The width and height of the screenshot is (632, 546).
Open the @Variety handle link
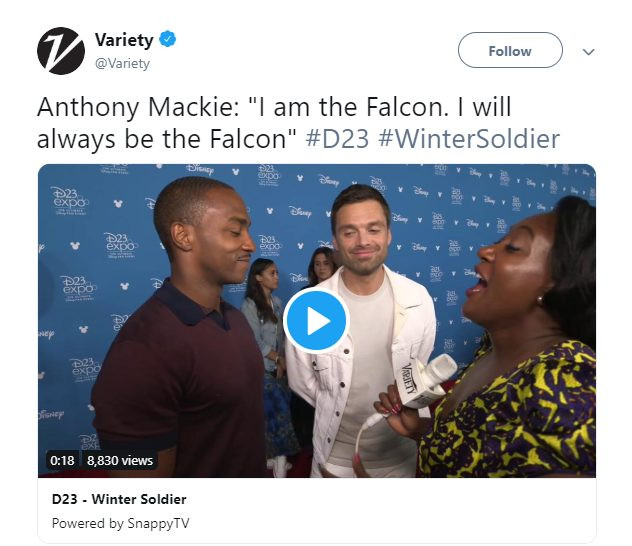point(122,64)
